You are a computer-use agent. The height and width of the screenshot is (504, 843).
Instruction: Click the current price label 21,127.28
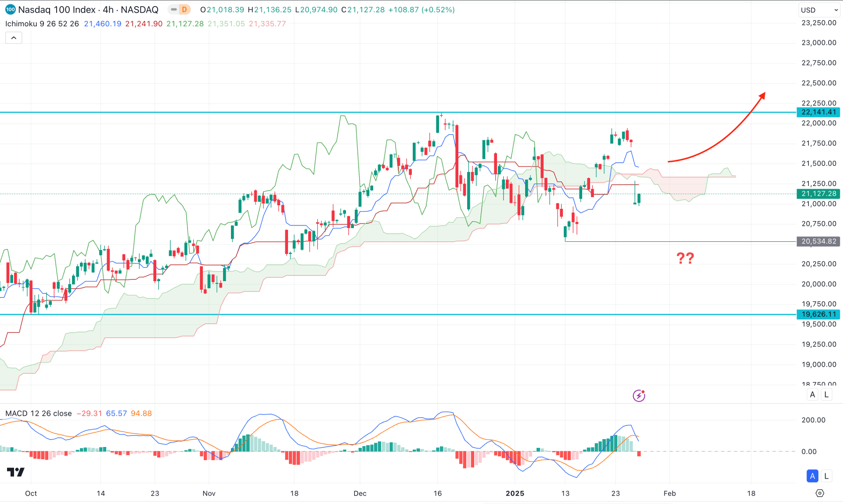click(818, 193)
